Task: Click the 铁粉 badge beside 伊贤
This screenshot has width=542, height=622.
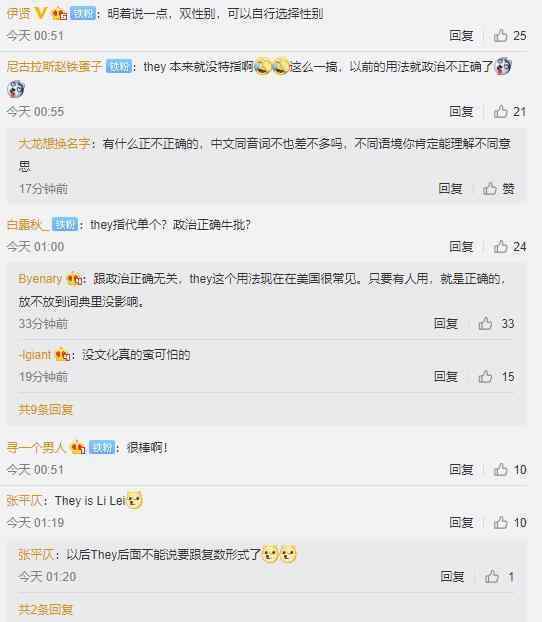Action: pyautogui.click(x=83, y=13)
